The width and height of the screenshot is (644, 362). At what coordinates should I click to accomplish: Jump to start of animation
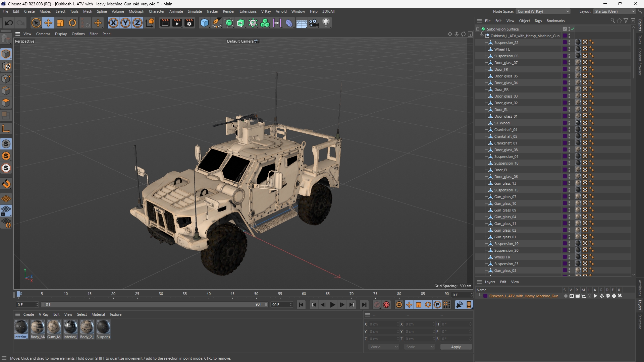pos(301,305)
